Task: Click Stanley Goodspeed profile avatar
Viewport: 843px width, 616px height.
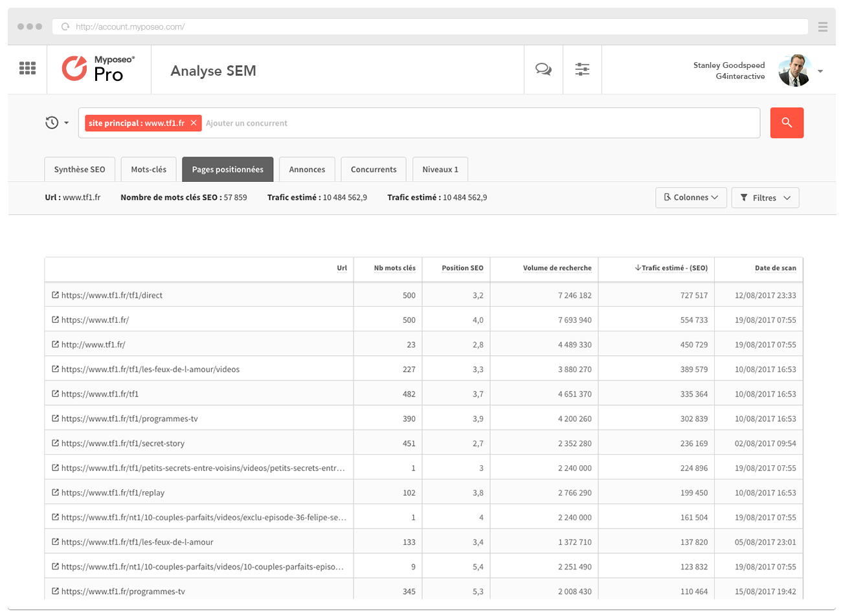Action: tap(794, 71)
